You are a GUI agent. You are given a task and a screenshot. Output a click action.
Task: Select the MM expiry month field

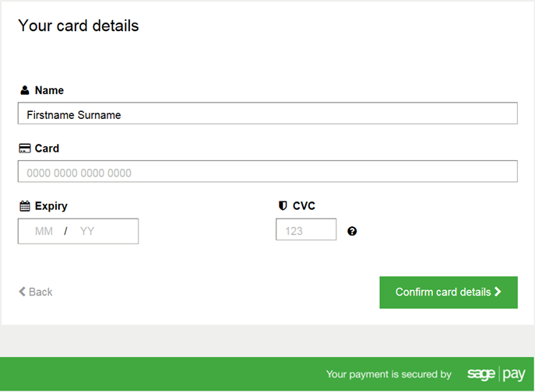click(44, 231)
